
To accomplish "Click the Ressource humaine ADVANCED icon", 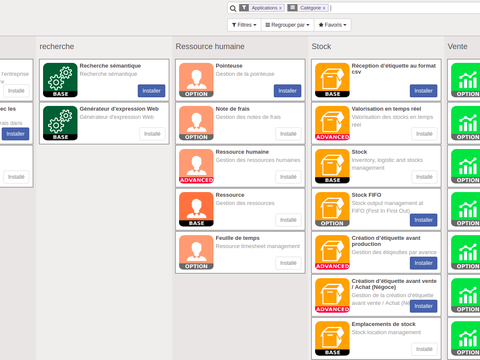I will point(196,166).
